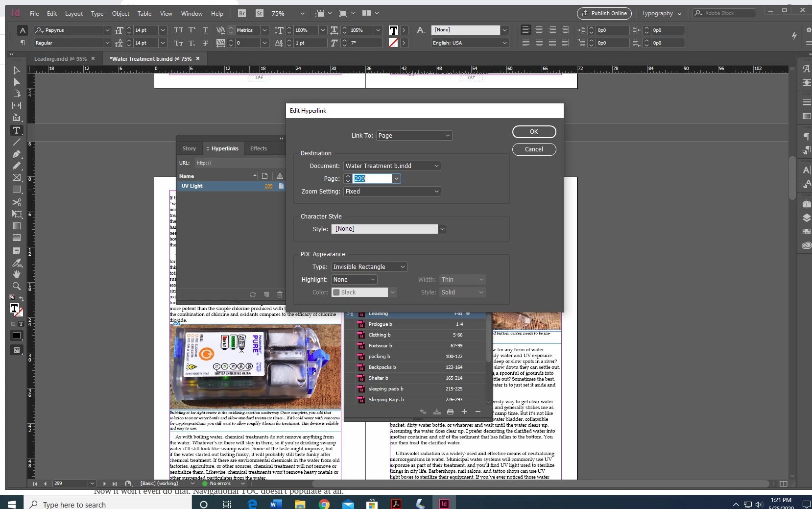The width and height of the screenshot is (812, 509).
Task: Confirm hyperlink with OK button
Action: coord(534,132)
